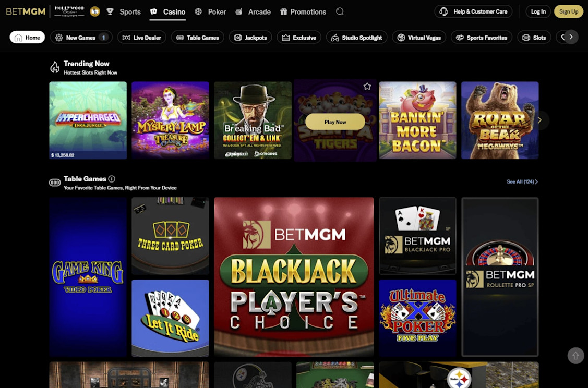
Task: Show more categories using right chevron
Action: click(571, 37)
